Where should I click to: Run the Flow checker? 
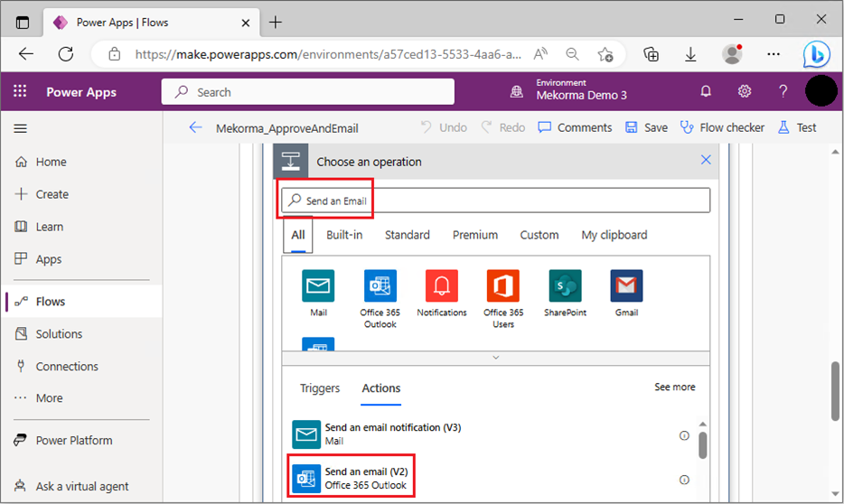722,127
